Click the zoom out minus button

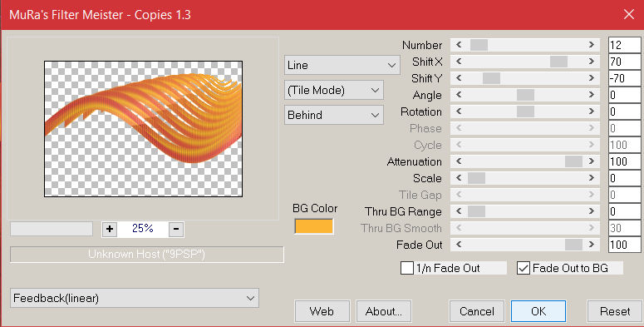coord(176,229)
